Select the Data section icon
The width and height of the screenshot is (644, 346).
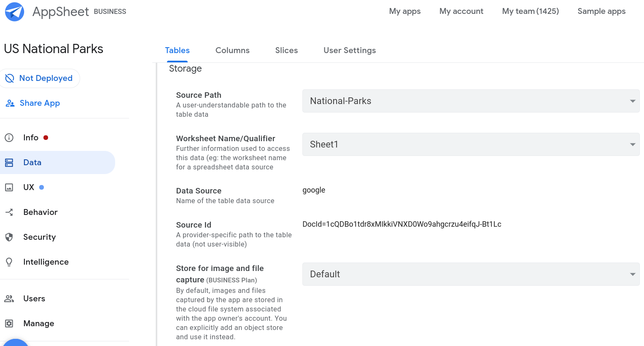coord(9,162)
